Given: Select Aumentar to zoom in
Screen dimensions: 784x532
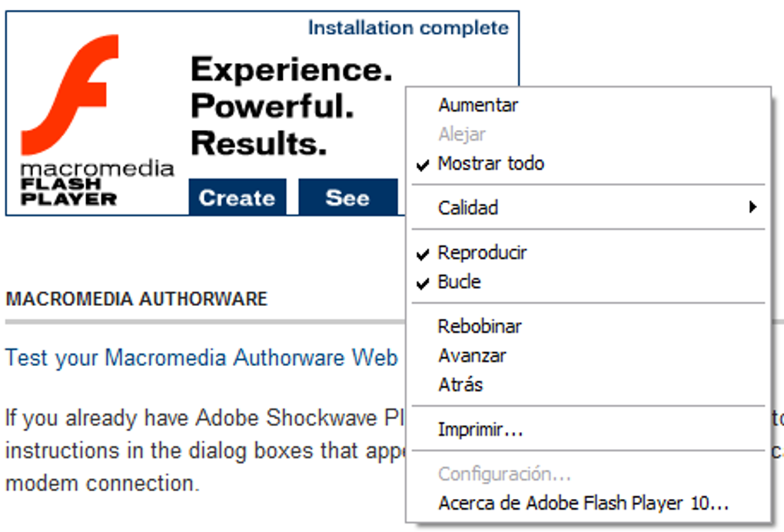Looking at the screenshot, I should (478, 105).
